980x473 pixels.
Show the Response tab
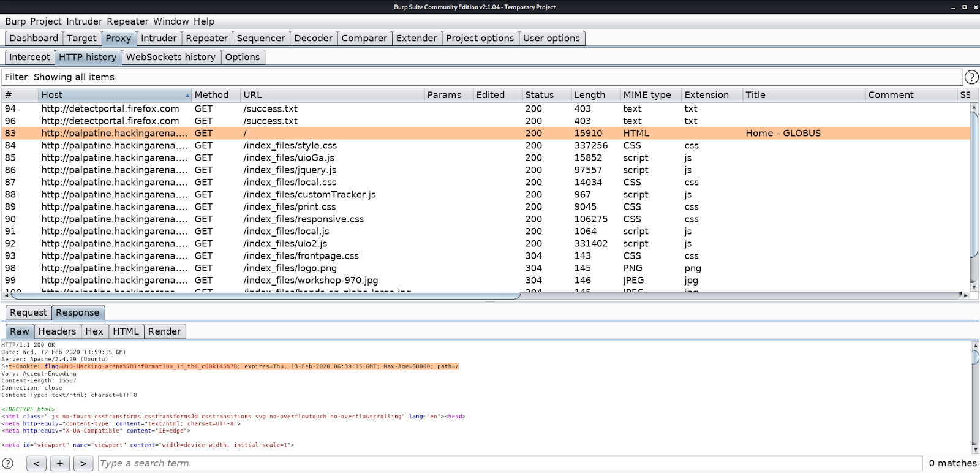(77, 312)
